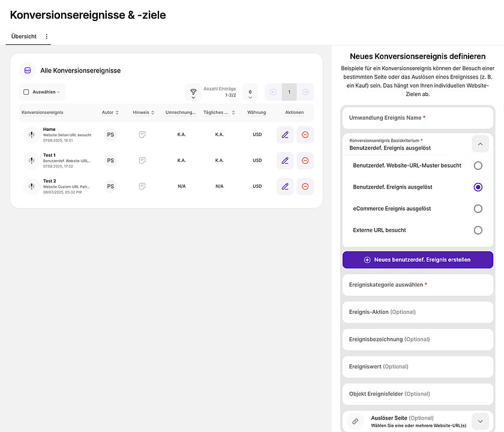Open the three-dot menu beside Übersicht
The image size is (504, 432).
[x=48, y=36]
